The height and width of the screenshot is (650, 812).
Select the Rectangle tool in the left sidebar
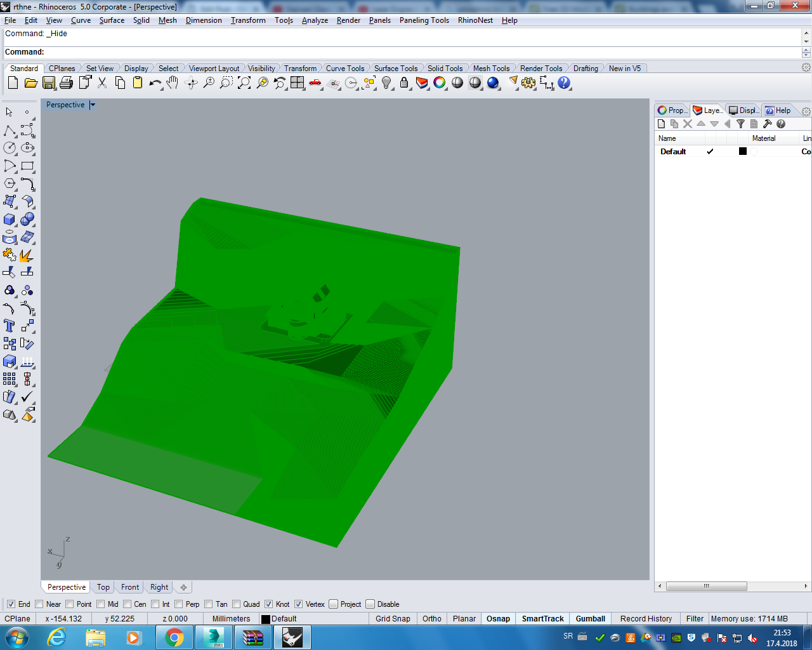click(27, 166)
